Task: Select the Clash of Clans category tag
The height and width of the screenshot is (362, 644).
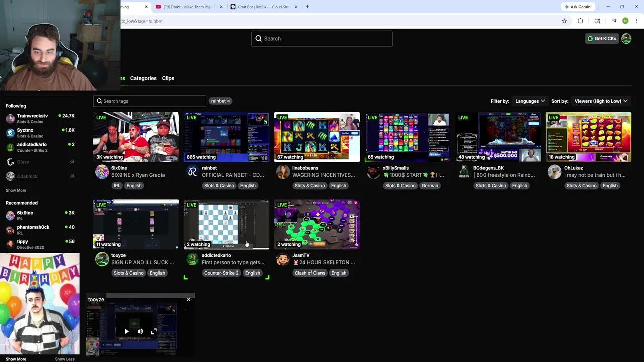Action: coord(310,273)
